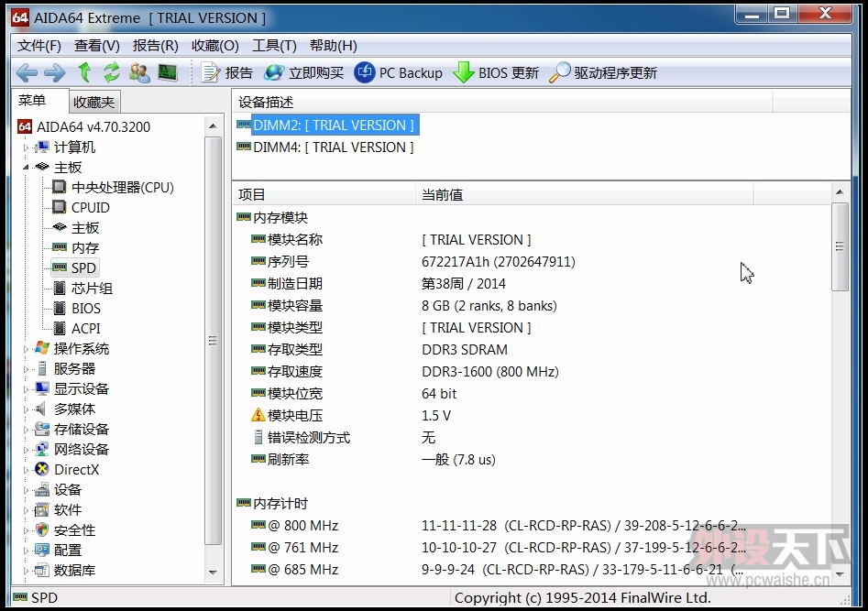Click the details pane scroll down arrow
This screenshot has height=611, width=868.
[x=840, y=574]
